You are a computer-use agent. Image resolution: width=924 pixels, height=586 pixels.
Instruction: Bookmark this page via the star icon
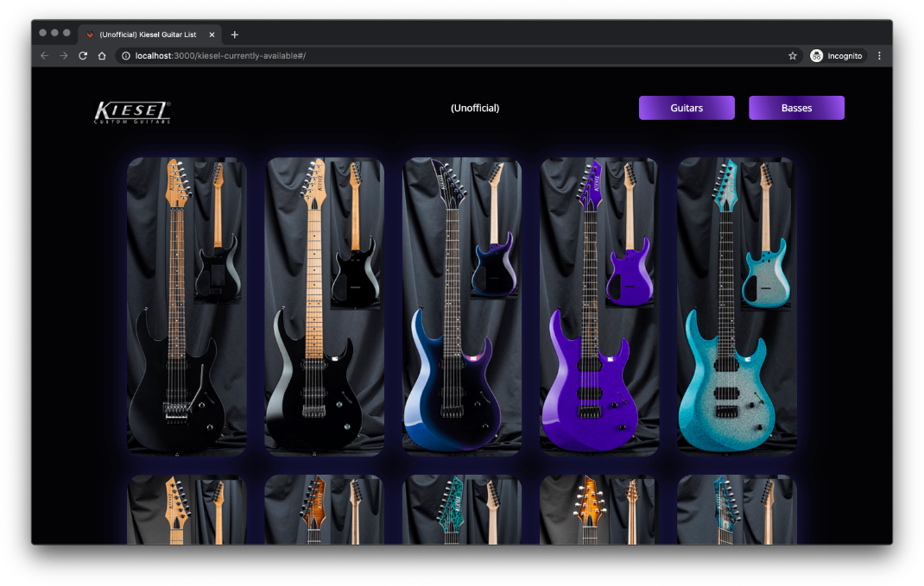(x=792, y=55)
